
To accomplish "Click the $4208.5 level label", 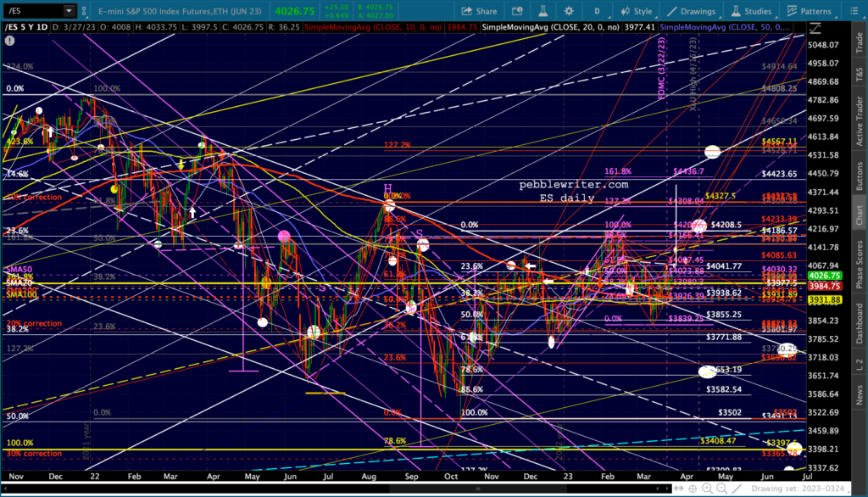I will 726,225.
